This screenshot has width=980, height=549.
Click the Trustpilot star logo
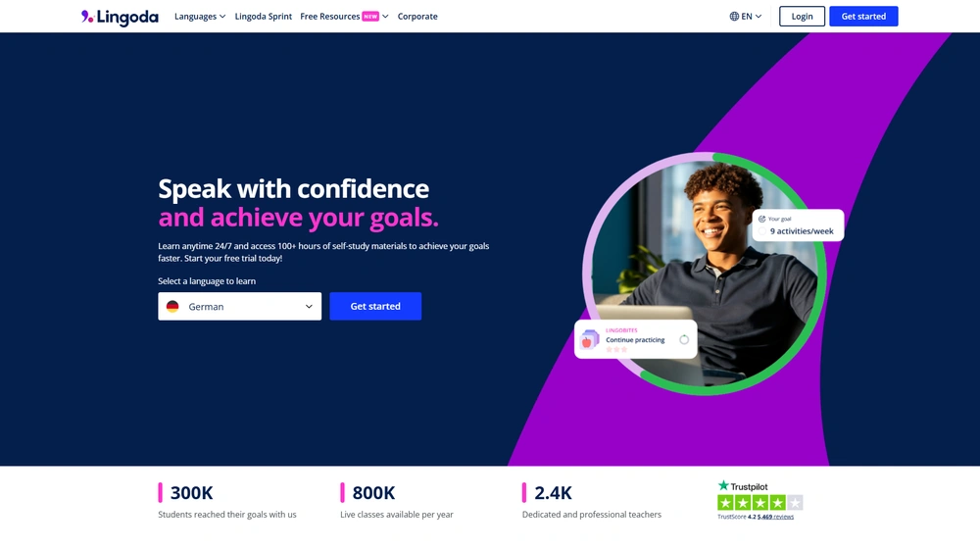pyautogui.click(x=723, y=486)
